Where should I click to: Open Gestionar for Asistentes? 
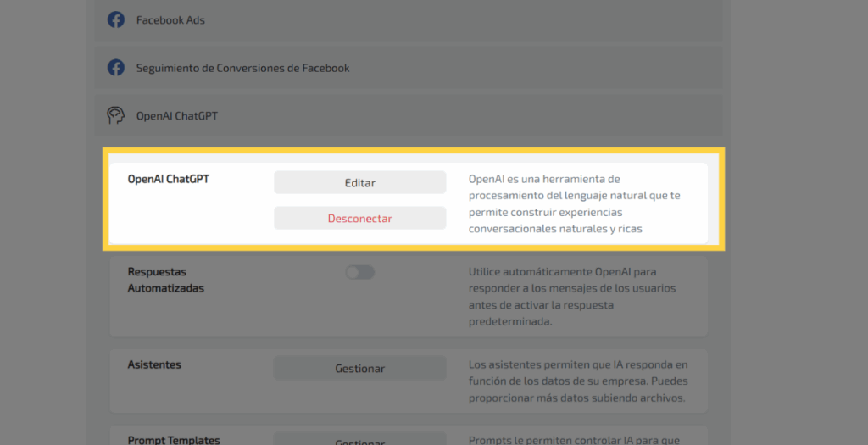pos(359,368)
